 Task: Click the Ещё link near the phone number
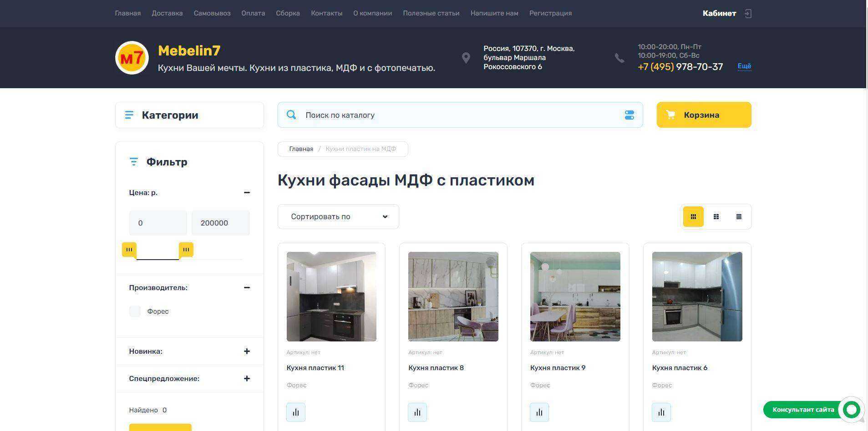click(x=744, y=66)
